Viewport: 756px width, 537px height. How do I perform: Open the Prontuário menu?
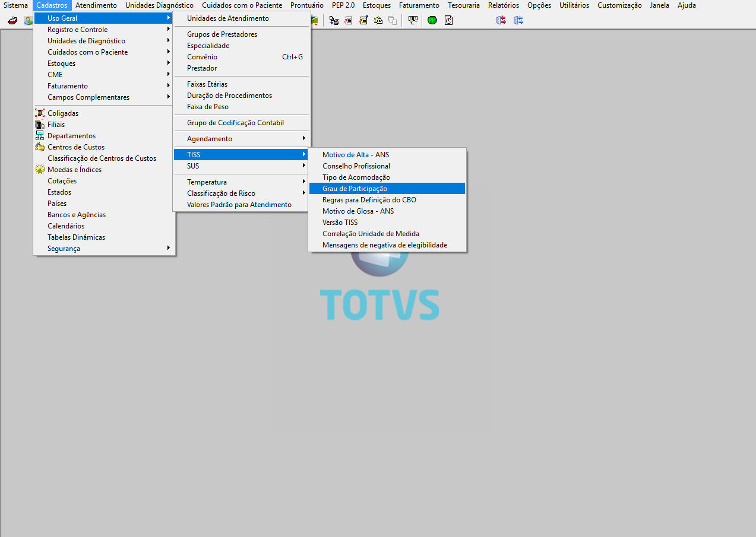(307, 5)
